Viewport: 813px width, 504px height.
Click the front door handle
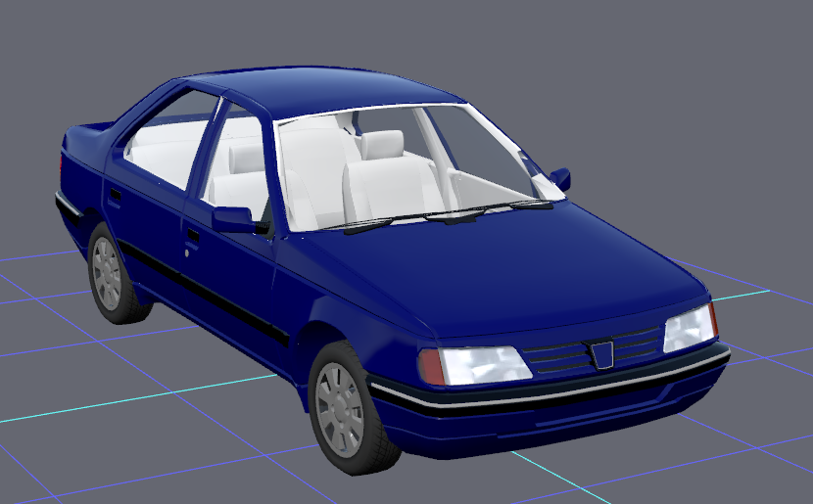click(193, 236)
